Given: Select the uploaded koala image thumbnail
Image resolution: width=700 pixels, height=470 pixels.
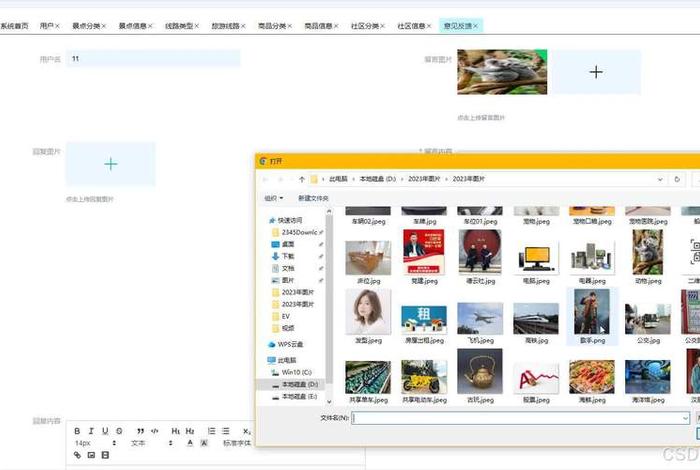Looking at the screenshot, I should point(502,72).
